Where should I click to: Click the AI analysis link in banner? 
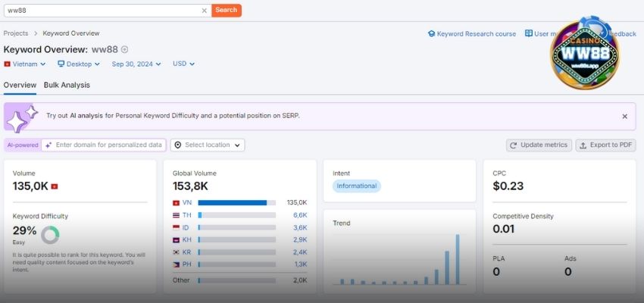click(86, 116)
